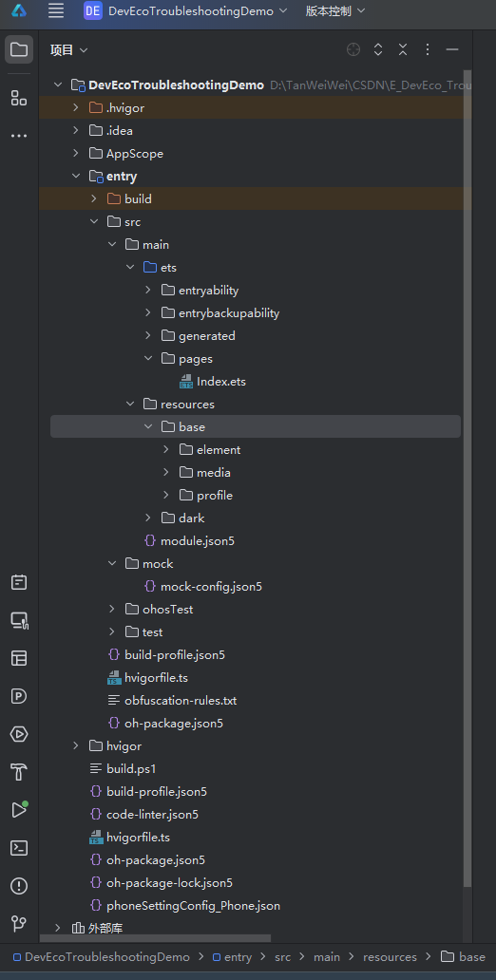
Task: Open the log/notes tool window icon
Action: [x=19, y=582]
